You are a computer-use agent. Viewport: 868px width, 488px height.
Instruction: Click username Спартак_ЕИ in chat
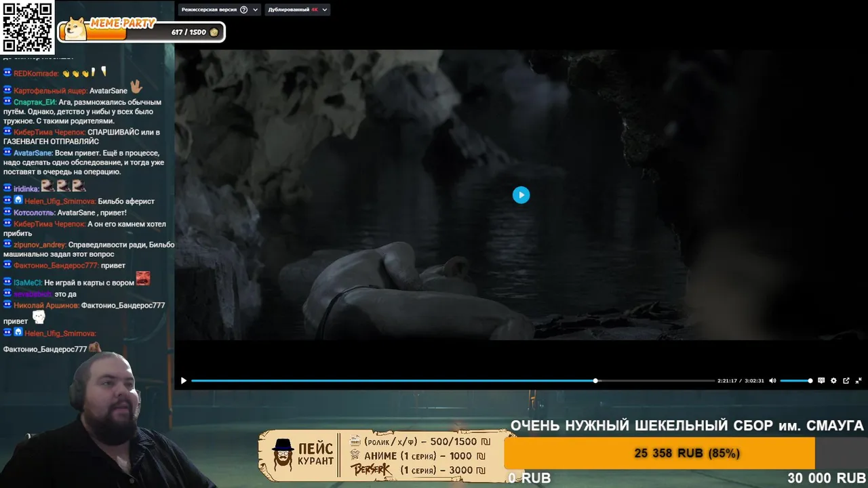[35, 102]
